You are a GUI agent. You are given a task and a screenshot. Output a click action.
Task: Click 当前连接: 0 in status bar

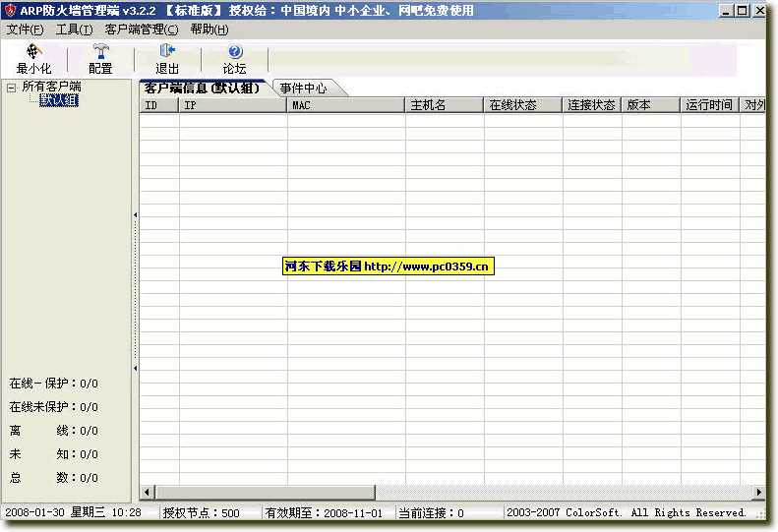[x=431, y=512]
